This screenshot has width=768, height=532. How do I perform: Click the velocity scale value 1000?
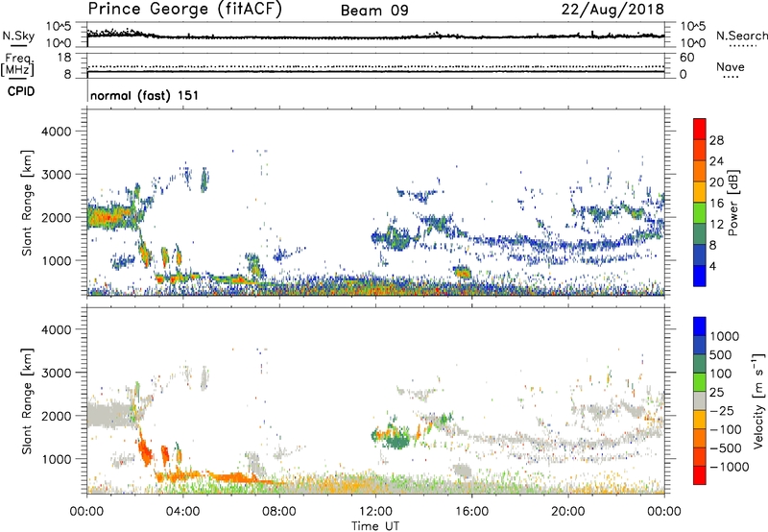click(x=725, y=336)
